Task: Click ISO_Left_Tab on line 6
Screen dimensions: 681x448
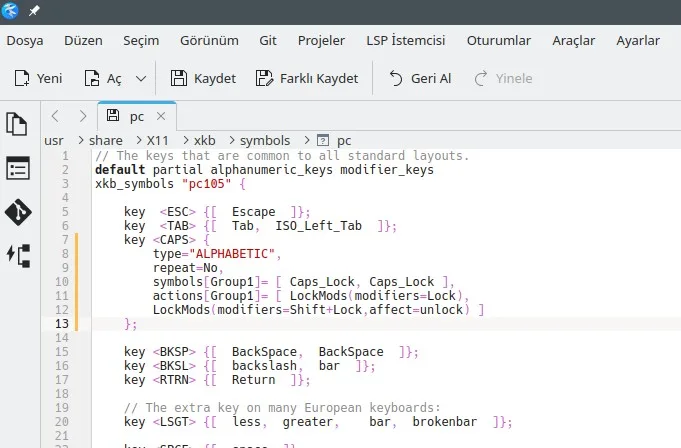Action: pos(318,226)
